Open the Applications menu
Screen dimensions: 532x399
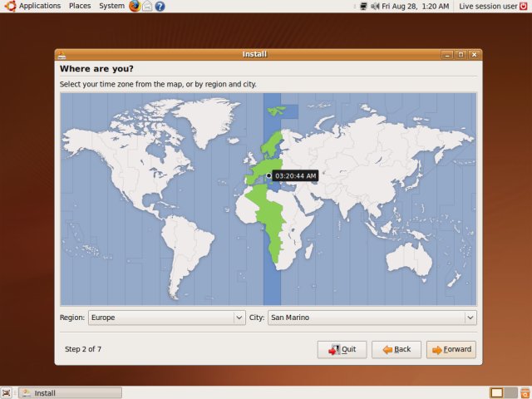click(x=39, y=6)
